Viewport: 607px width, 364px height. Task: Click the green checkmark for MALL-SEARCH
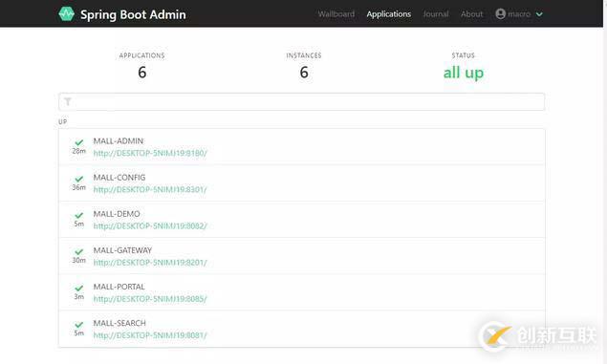[79, 325]
